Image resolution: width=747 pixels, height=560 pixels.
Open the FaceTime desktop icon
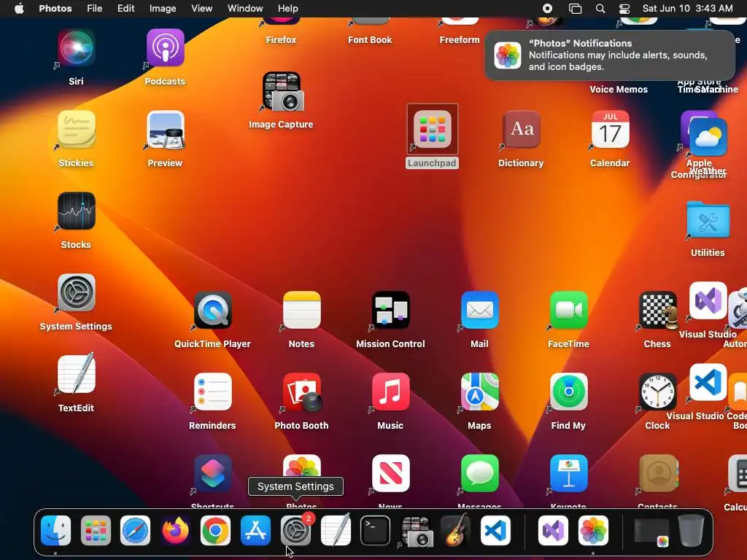click(x=568, y=310)
